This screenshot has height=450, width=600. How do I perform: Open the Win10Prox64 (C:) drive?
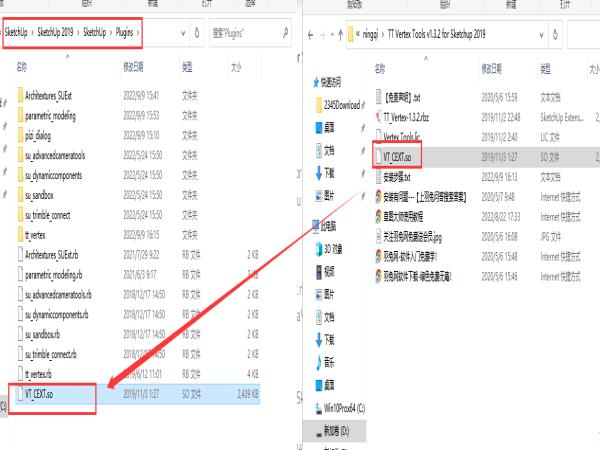[340, 408]
